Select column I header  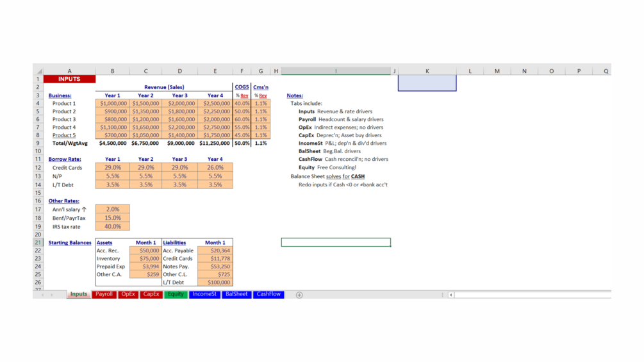(x=336, y=71)
